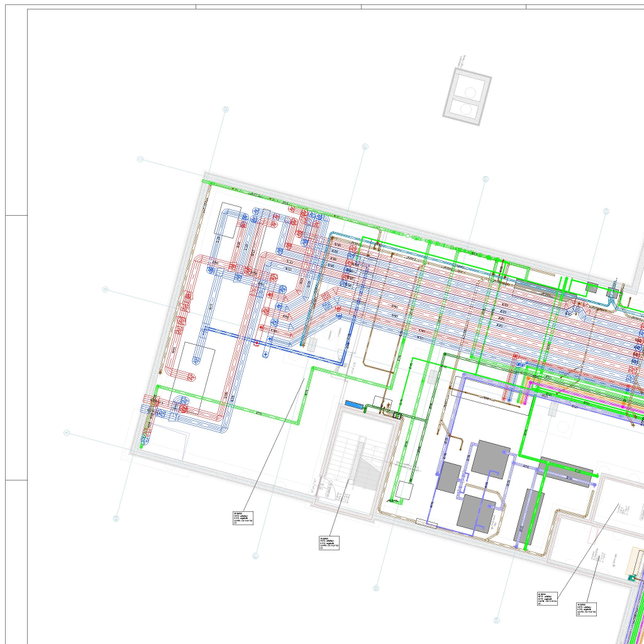
Task: Select the blue filled rectangle above the stairwell
Action: [353, 404]
